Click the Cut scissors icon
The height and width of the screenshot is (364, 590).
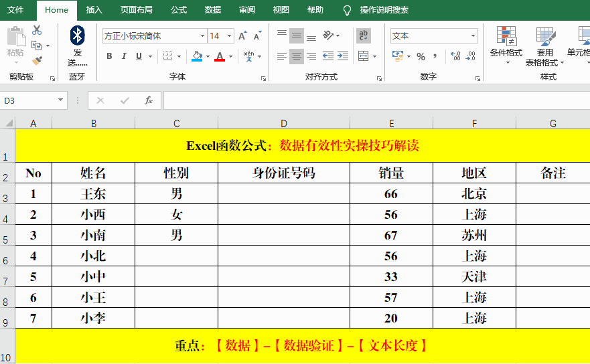37,30
